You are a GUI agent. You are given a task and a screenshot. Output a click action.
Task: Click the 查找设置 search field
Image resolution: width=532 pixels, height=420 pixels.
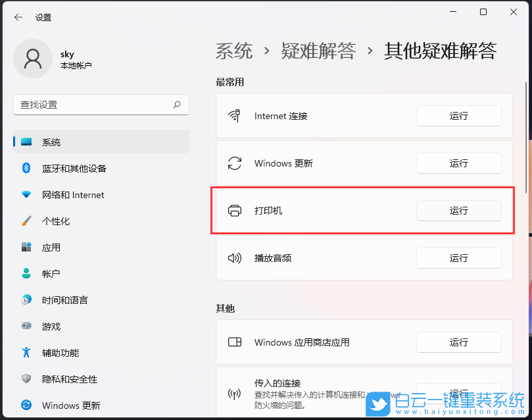click(x=101, y=105)
